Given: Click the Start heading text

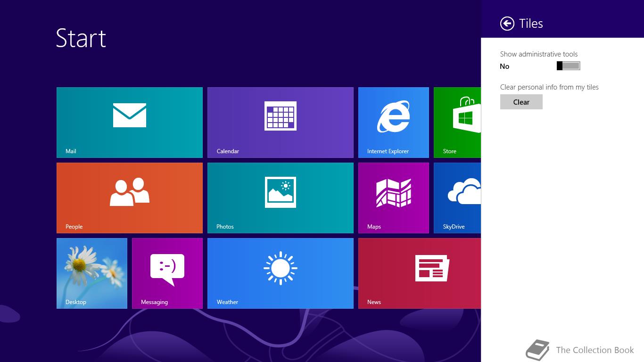Looking at the screenshot, I should 81,38.
